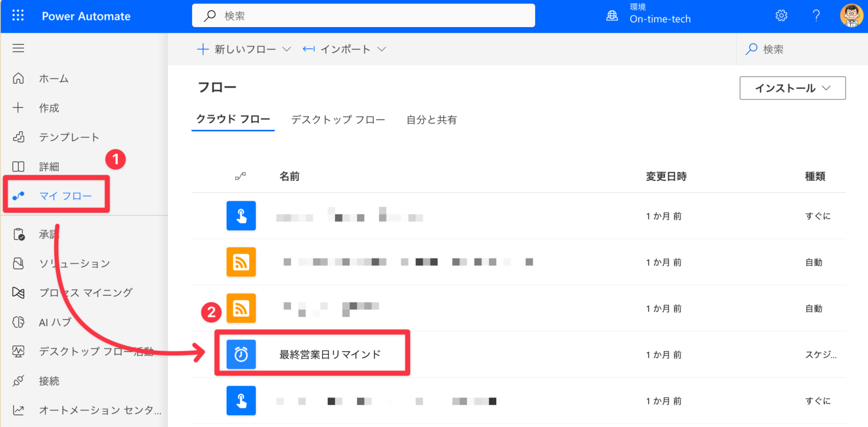Sort by the 種類 column header
Viewport: 868px width, 427px height.
pyautogui.click(x=815, y=177)
